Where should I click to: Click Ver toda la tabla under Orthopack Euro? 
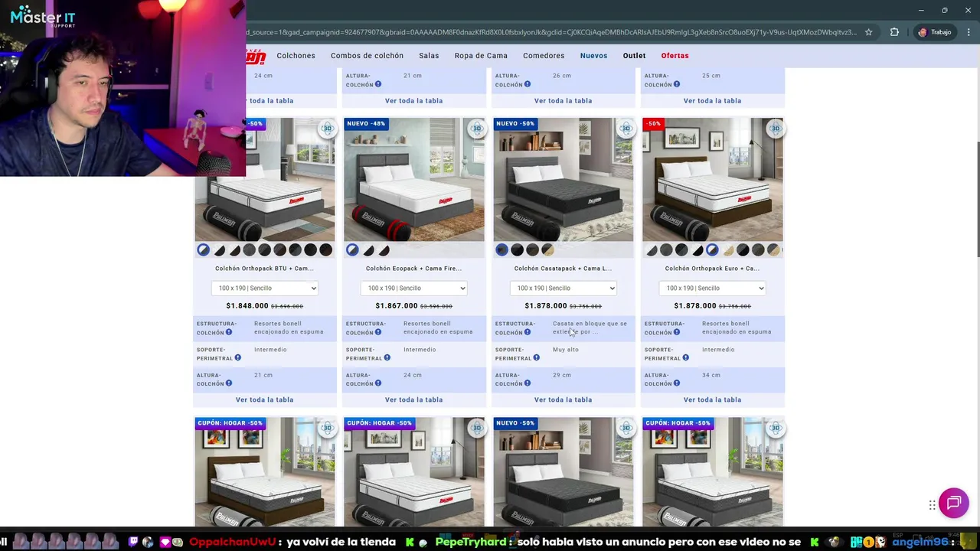tap(712, 399)
